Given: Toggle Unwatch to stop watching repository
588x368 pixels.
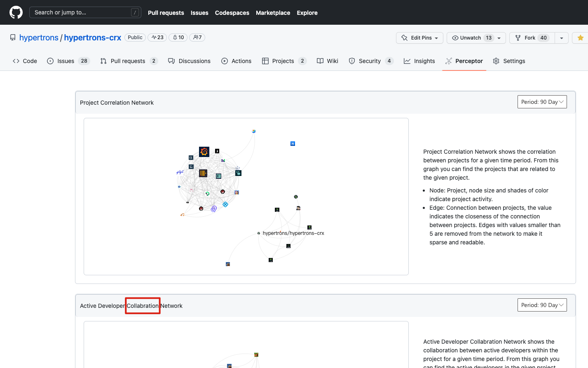Looking at the screenshot, I should pos(471,38).
